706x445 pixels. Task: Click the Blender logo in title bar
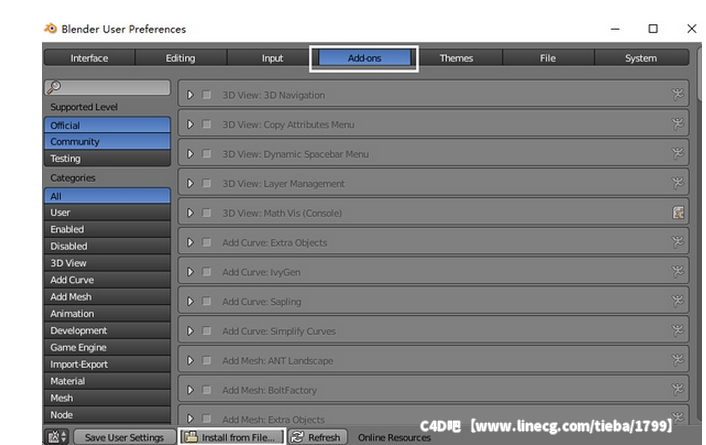pyautogui.click(x=50, y=28)
